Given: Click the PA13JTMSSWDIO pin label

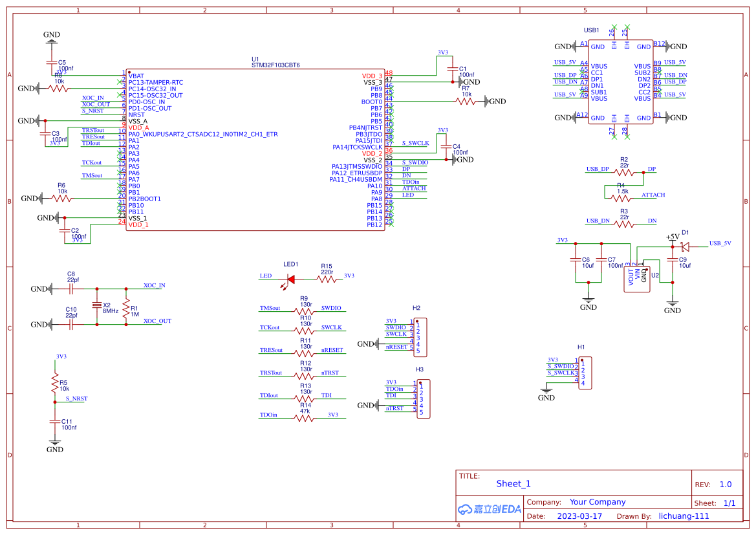Looking at the screenshot, I should (357, 166).
